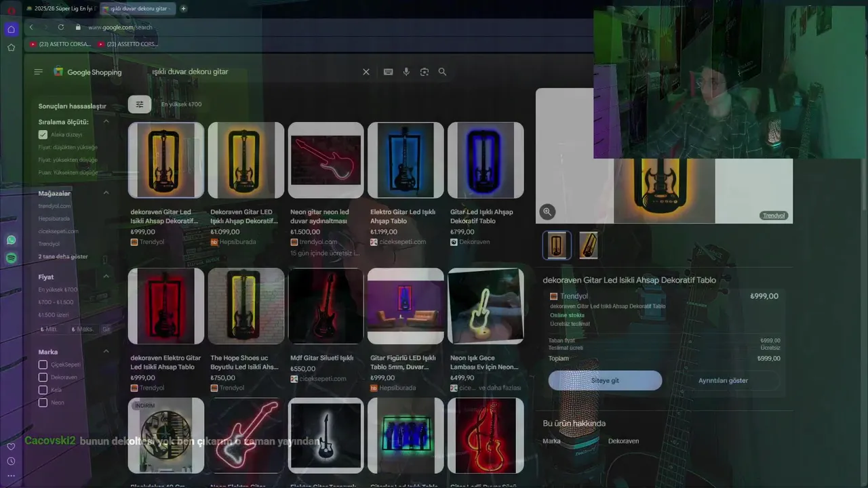Filter by trendyol.com store

pos(54,206)
